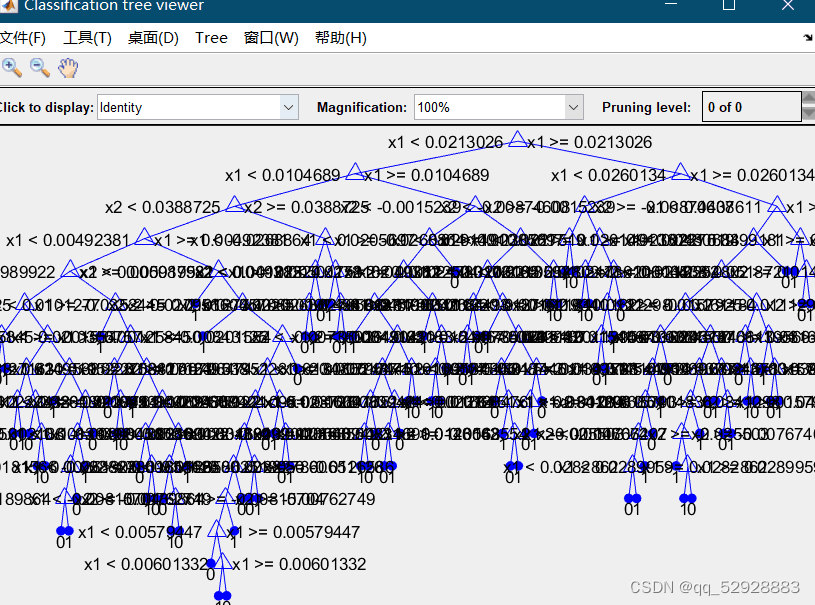The image size is (815, 605).
Task: Click the split label x1 >= 0.0104689
Action: (x=427, y=175)
